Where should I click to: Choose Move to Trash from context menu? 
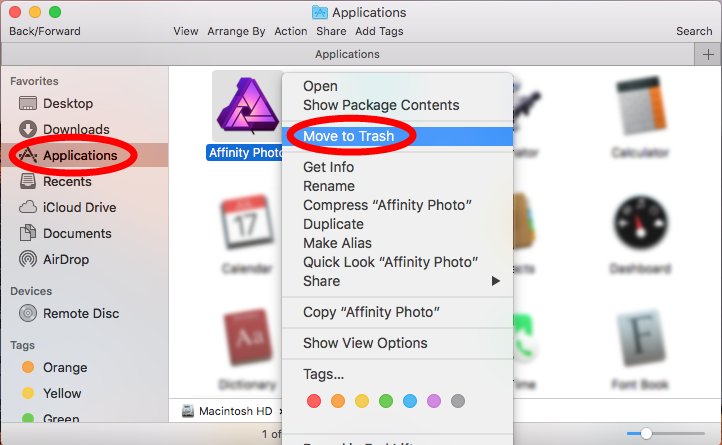pos(348,136)
